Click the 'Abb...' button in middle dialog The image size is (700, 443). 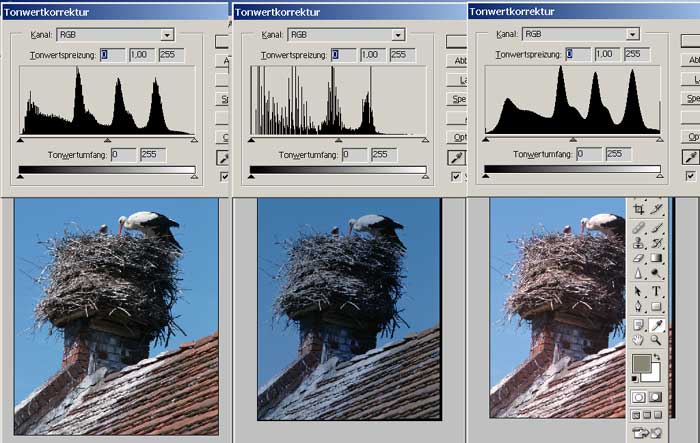tap(457, 61)
